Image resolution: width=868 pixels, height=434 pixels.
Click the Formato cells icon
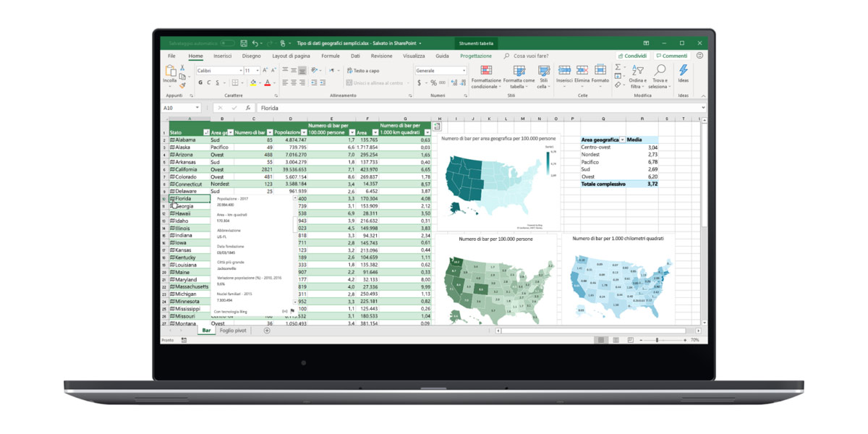click(x=600, y=70)
